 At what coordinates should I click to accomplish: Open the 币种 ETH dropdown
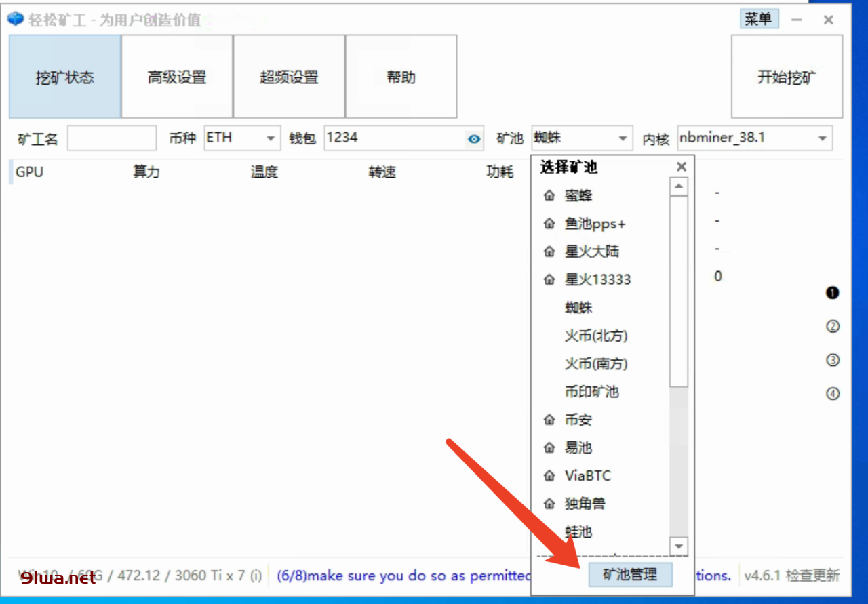[242, 138]
